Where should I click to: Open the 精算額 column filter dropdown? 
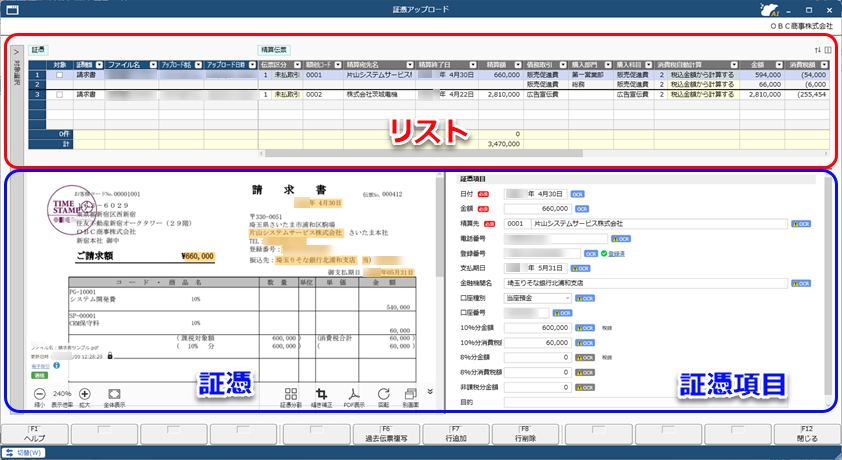(518, 65)
